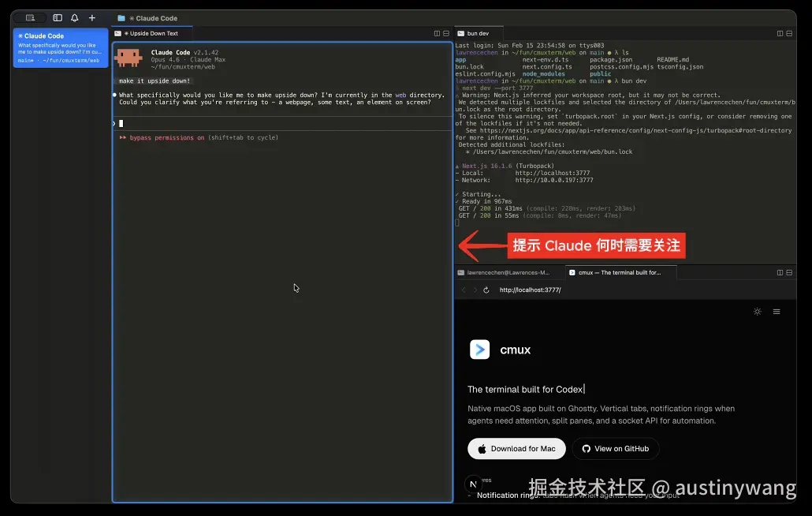Image resolution: width=812 pixels, height=516 pixels.
Task: Click the Next.js dev tools N badge
Action: (473, 484)
